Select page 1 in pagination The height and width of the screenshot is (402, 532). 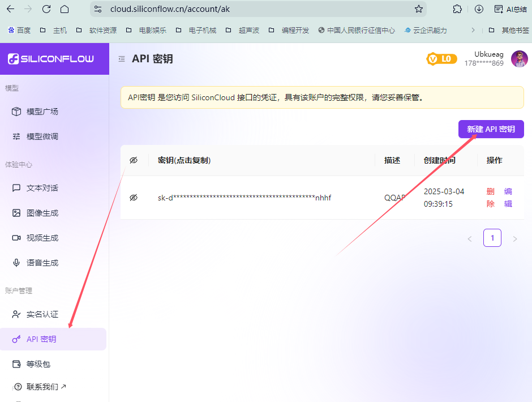[492, 238]
